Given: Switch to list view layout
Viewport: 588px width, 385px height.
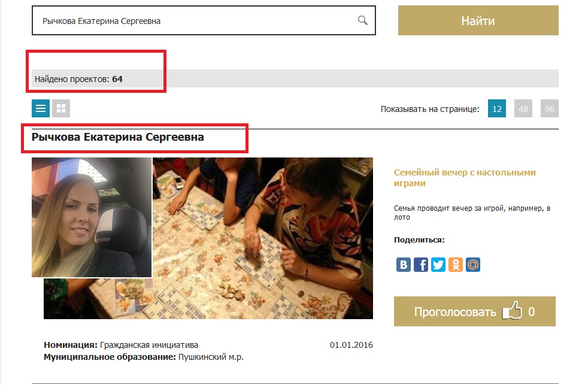Looking at the screenshot, I should tap(41, 108).
